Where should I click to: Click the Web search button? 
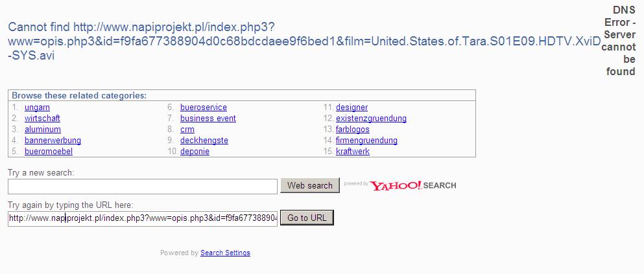pyautogui.click(x=310, y=185)
